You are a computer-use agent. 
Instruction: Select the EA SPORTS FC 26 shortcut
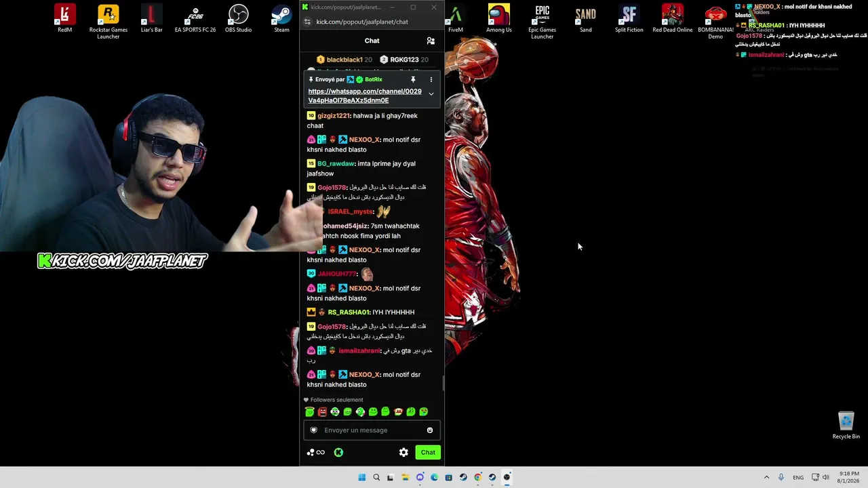(x=195, y=18)
